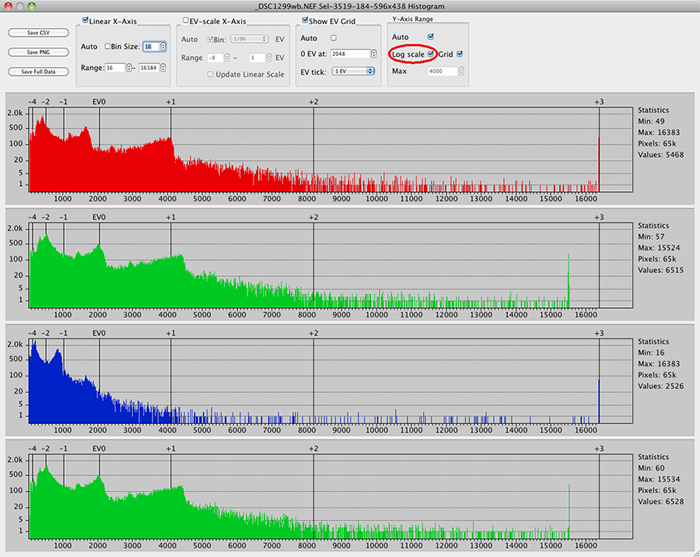Click inside the blue channel histogram plot
Screen dimensions: 700x557
click(331, 381)
